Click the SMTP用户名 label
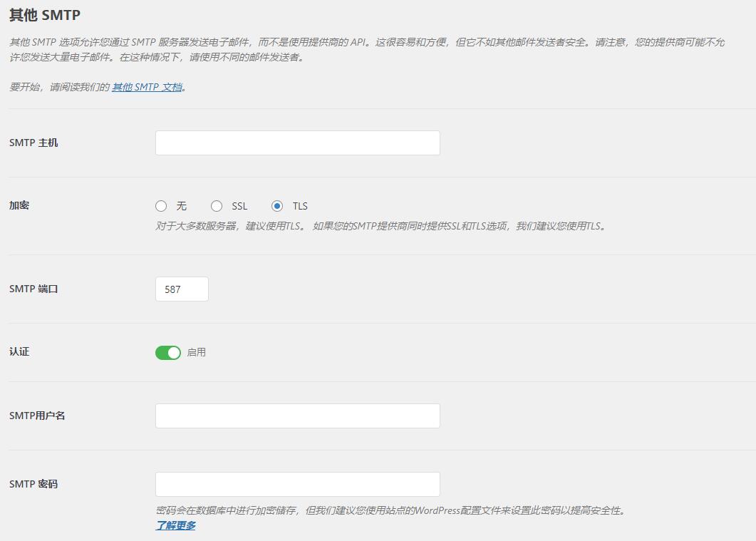 tap(37, 416)
